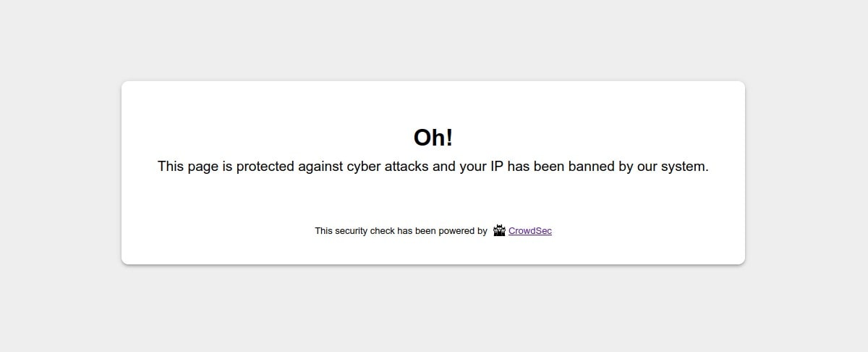Viewport: 868px width, 352px height.
Task: Click the gray background above the white card
Action: pyautogui.click(x=433, y=40)
